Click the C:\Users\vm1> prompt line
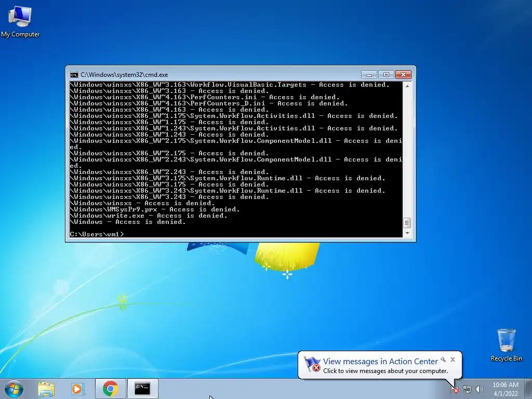 click(97, 234)
